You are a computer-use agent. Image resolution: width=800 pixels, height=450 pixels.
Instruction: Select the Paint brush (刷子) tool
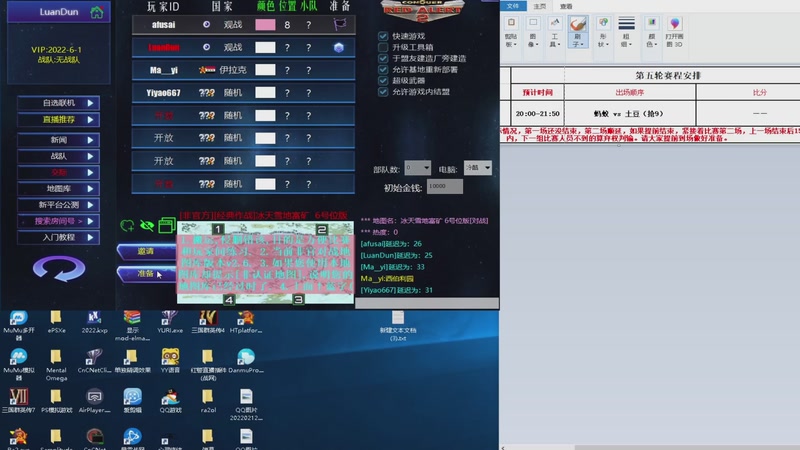tap(578, 32)
